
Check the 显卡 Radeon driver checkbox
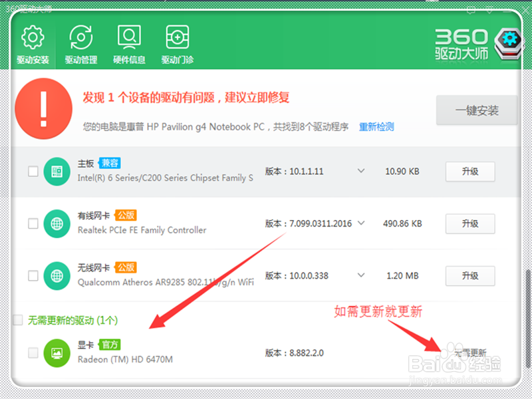click(x=33, y=353)
